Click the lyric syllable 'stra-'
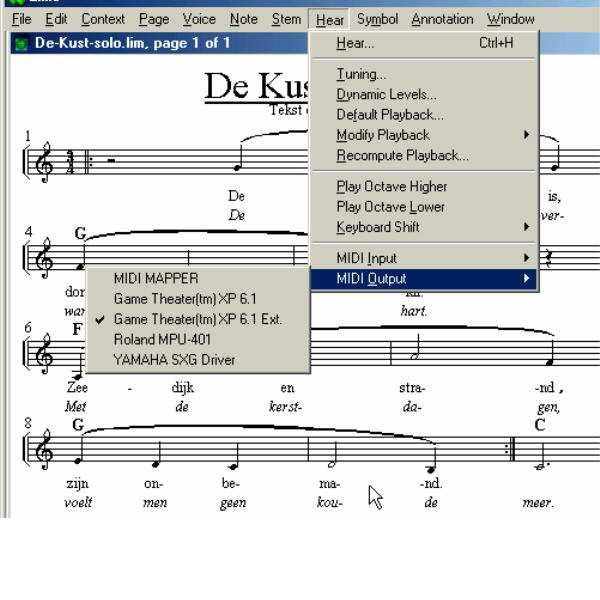This screenshot has width=600, height=600. point(412,388)
